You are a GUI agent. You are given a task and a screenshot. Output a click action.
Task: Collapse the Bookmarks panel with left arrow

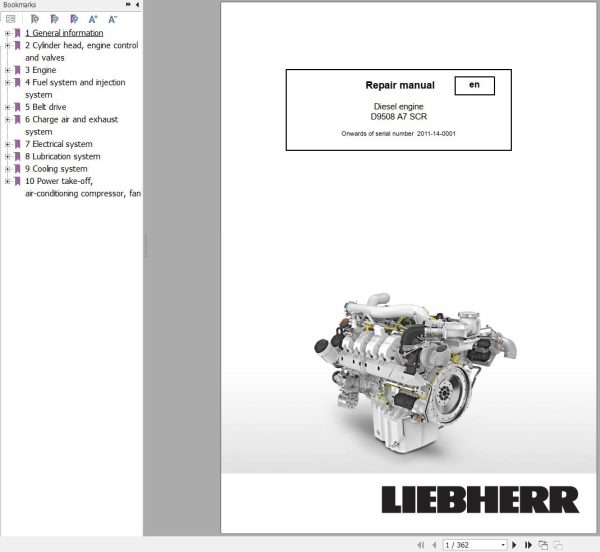(137, 5)
